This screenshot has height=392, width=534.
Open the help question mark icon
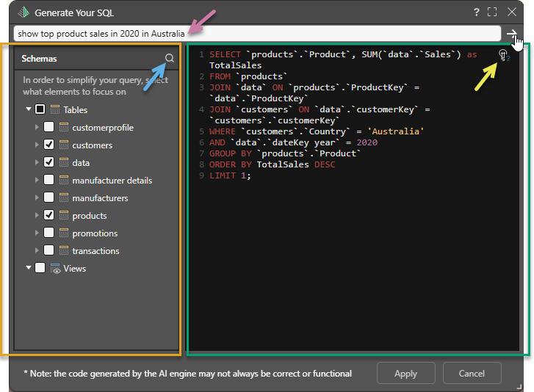[477, 12]
